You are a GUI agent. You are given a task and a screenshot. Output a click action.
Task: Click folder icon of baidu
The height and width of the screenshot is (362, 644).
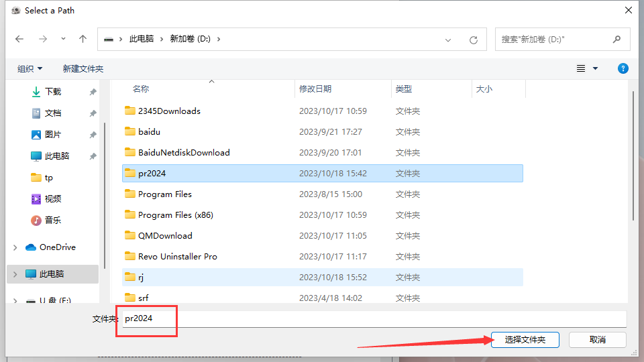(x=129, y=131)
